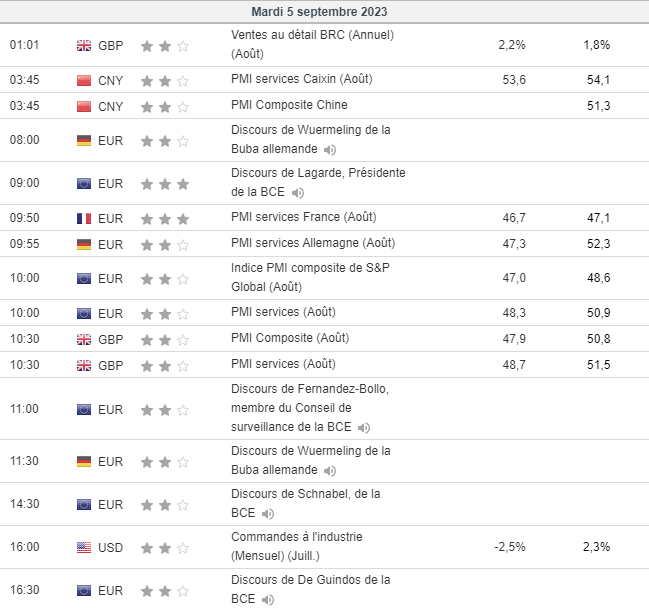
Task: Click GBP PMI Composite (Août) event
Action: point(290,338)
